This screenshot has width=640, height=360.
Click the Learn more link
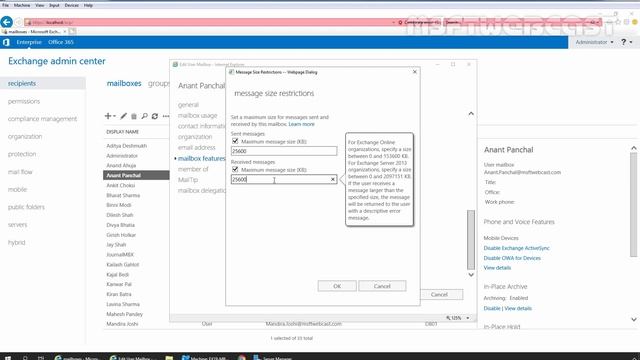pyautogui.click(x=301, y=124)
